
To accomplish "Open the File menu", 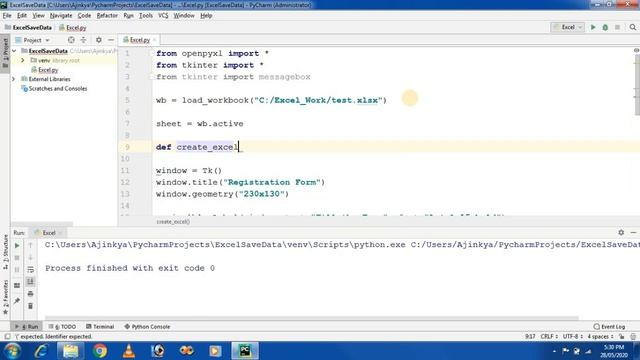I will coord(7,16).
